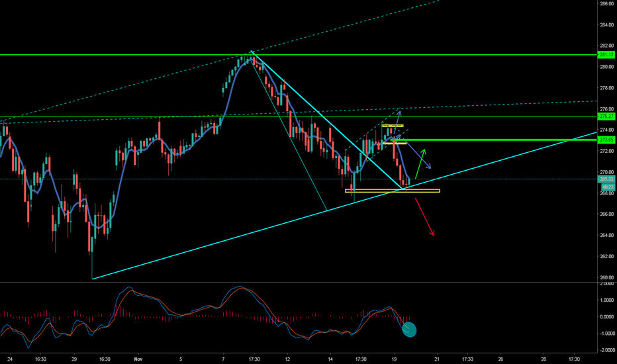Click the 24 date label on time axis
617x364 pixels.
point(10,359)
